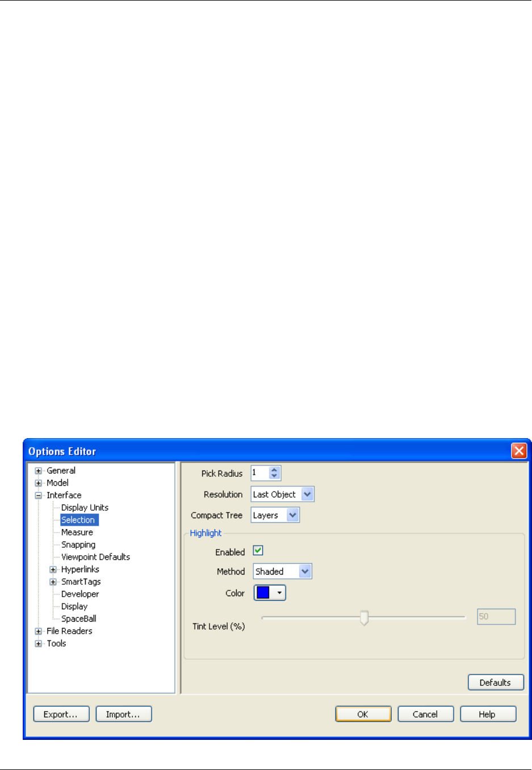Viewport: 532px width, 770px height.
Task: Select the Tools tree label
Action: tap(56, 644)
